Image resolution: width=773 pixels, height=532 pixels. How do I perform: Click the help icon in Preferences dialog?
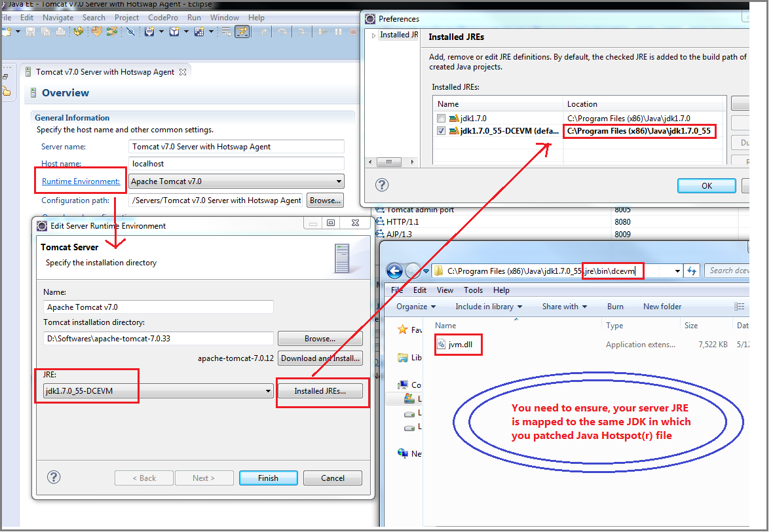point(382,185)
